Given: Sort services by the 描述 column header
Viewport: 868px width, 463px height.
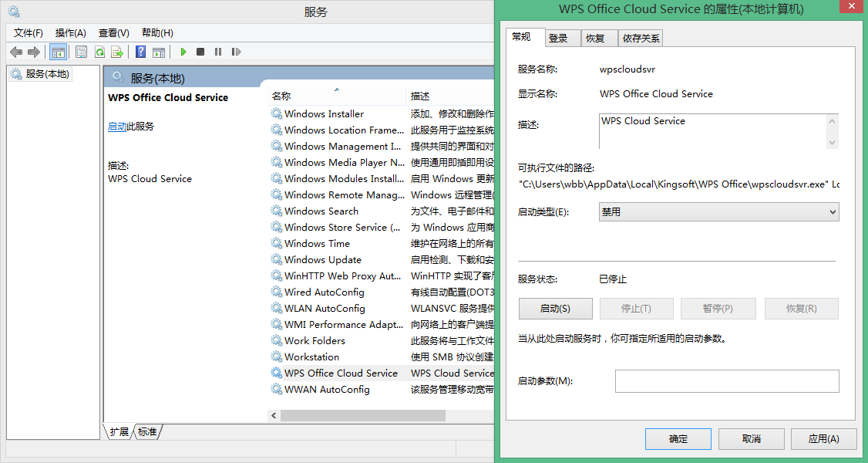Looking at the screenshot, I should pos(451,96).
